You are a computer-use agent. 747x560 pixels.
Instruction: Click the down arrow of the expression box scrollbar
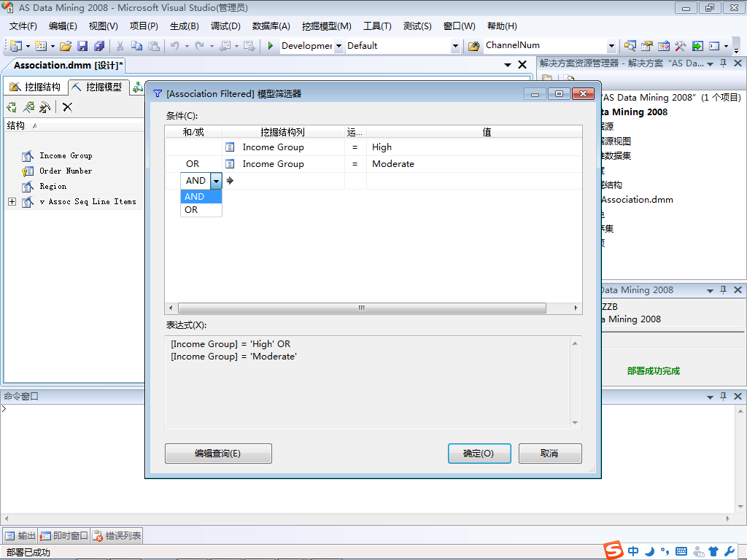[575, 423]
